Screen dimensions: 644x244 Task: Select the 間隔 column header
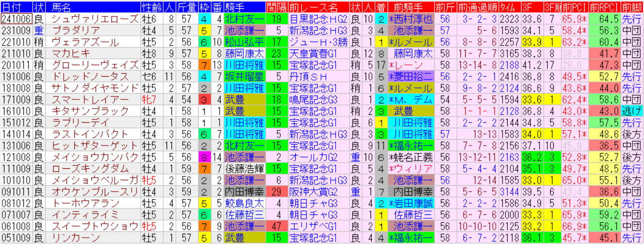(x=277, y=7)
